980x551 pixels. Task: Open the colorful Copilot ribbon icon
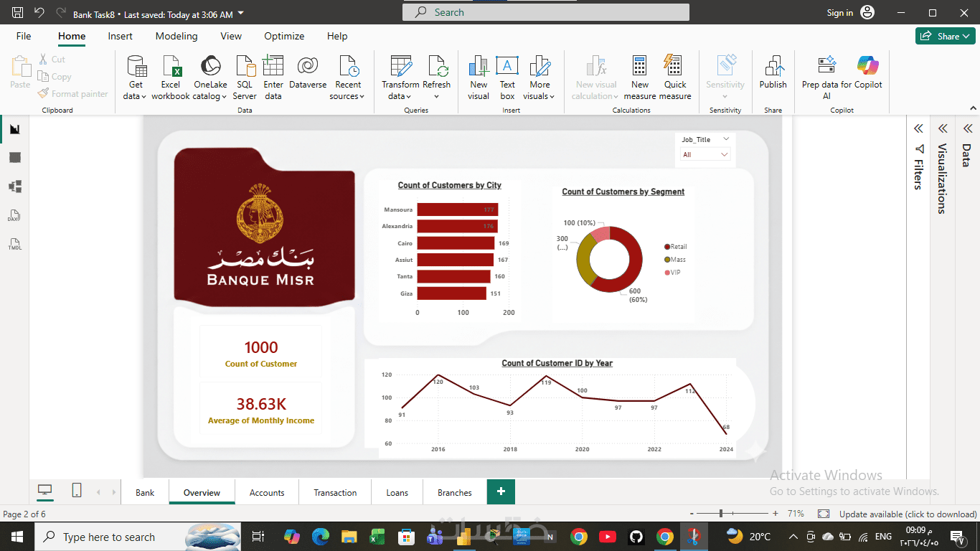coord(868,66)
